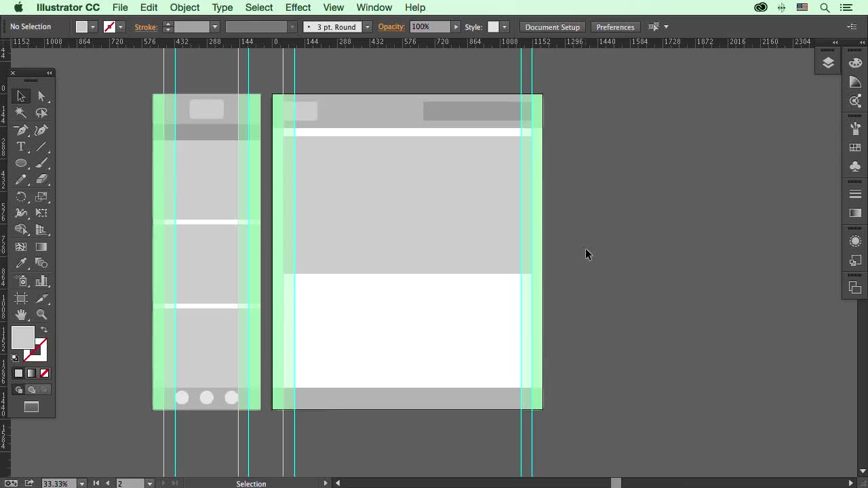The height and width of the screenshot is (488, 868).
Task: Set paint mode to None
Action: [44, 373]
